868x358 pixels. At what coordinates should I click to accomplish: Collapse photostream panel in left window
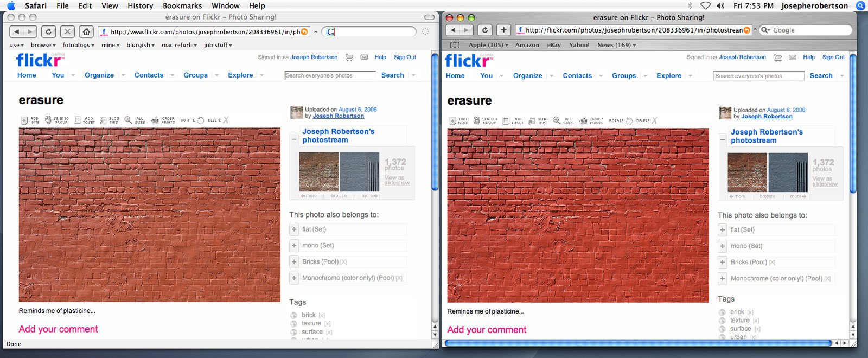294,139
